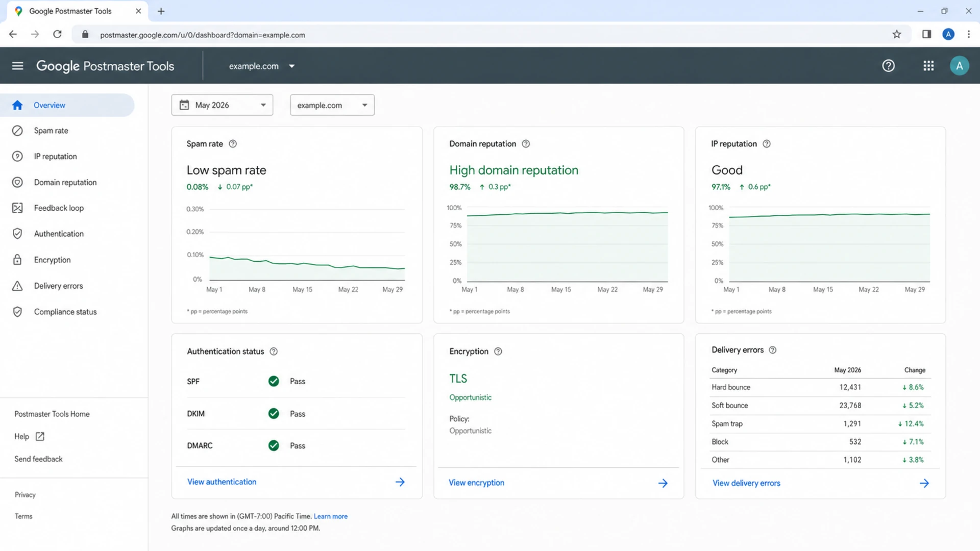Click Send feedback in the sidebar
Image resolution: width=980 pixels, height=551 pixels.
(x=38, y=459)
